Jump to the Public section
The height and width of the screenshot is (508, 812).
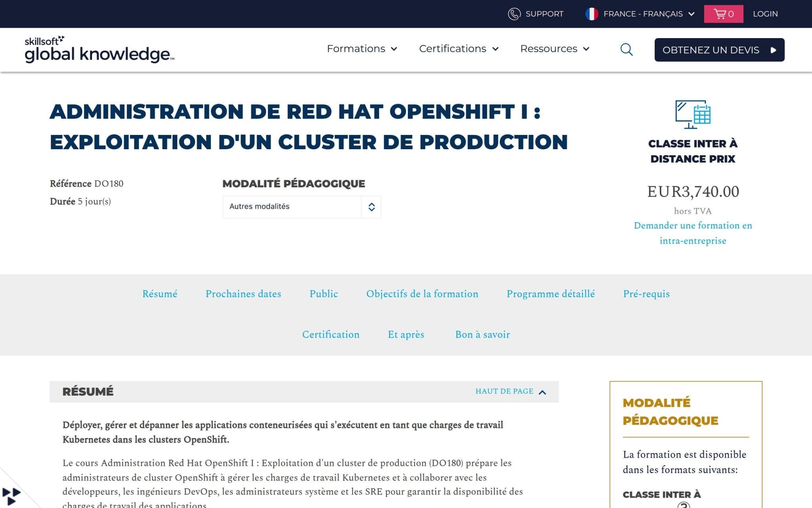[x=324, y=294]
